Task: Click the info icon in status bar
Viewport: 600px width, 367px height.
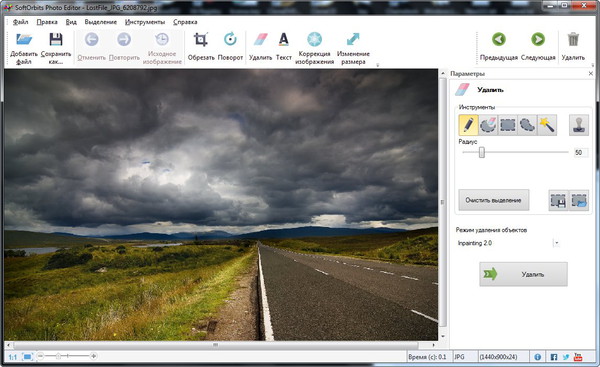Action: [x=537, y=357]
